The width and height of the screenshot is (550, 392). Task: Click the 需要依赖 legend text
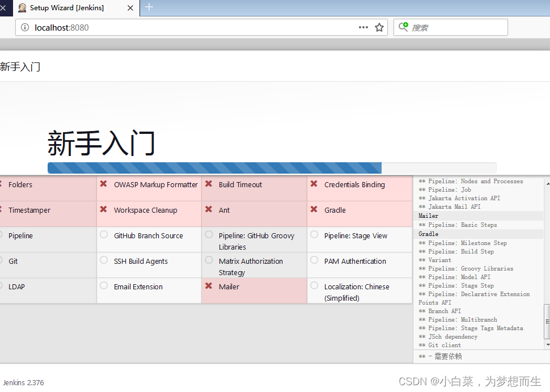pyautogui.click(x=449, y=357)
